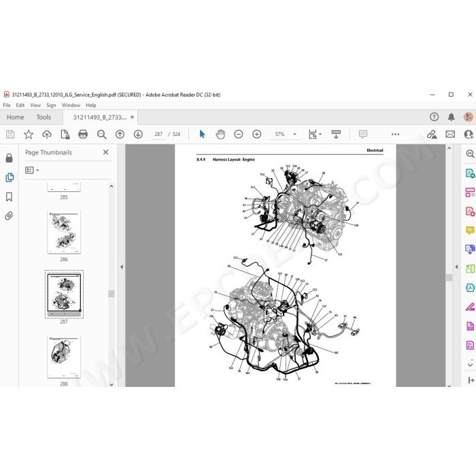
Task: Expand the fit page dropdown arrow
Action: (320, 134)
